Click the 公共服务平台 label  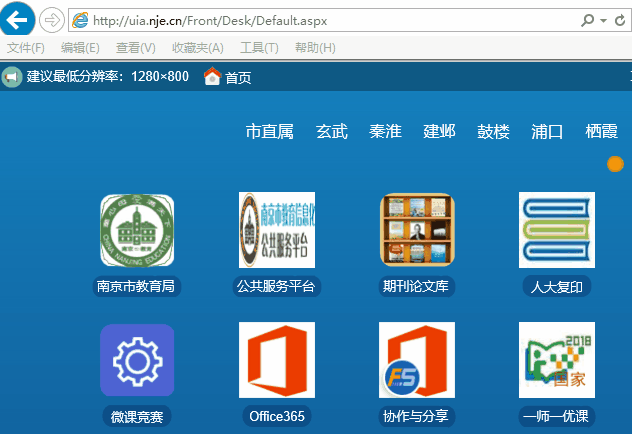[x=276, y=287]
